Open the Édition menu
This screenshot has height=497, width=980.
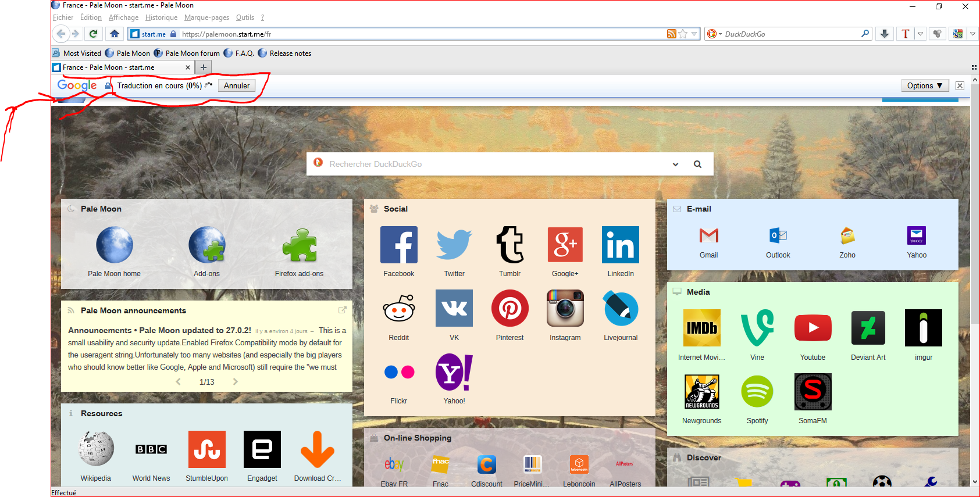click(91, 17)
